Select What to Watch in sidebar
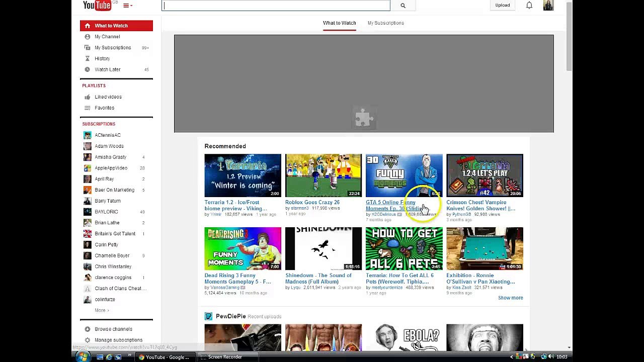This screenshot has height=362, width=644. point(116,26)
